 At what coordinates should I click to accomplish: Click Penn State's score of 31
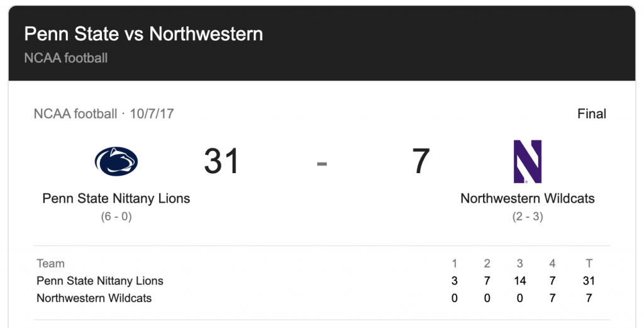click(221, 161)
